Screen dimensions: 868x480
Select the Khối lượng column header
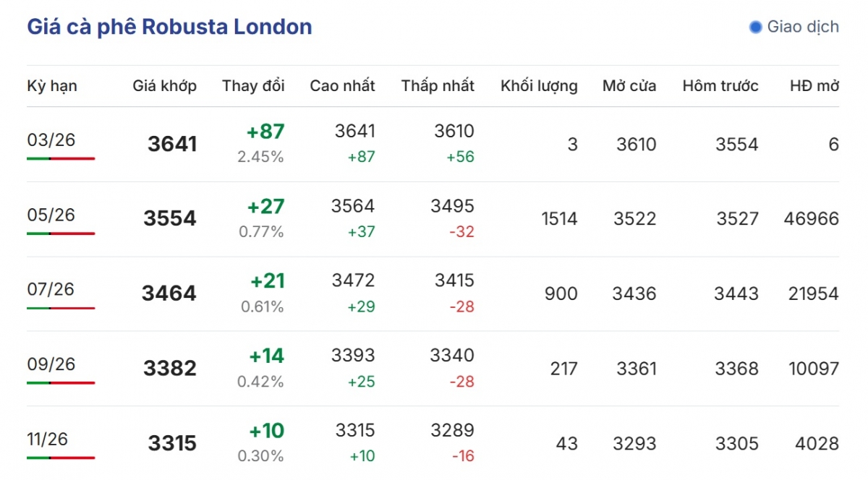click(x=539, y=86)
